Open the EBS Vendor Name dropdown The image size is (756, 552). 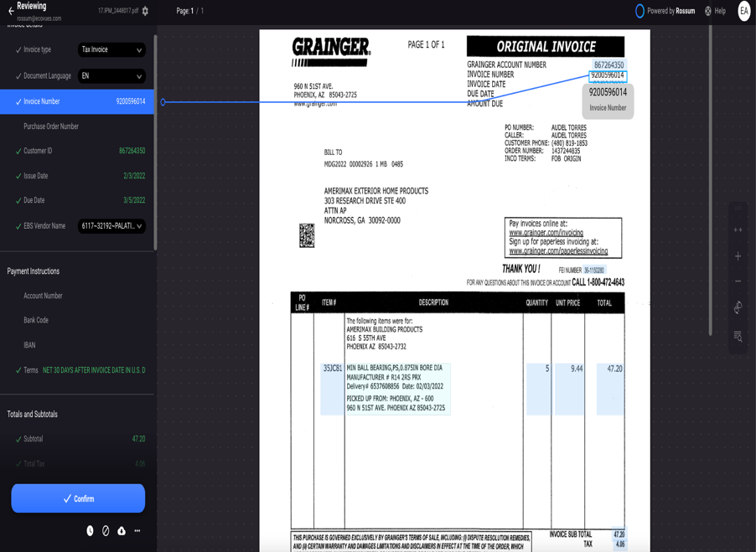coord(111,226)
